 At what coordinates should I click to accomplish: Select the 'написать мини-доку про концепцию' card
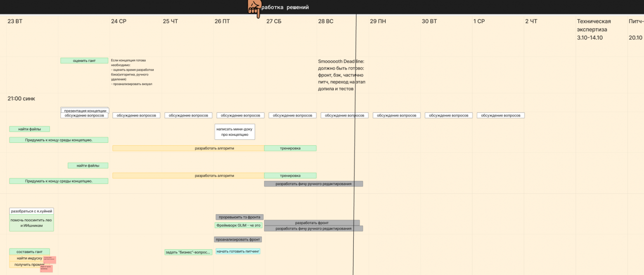[x=235, y=132]
